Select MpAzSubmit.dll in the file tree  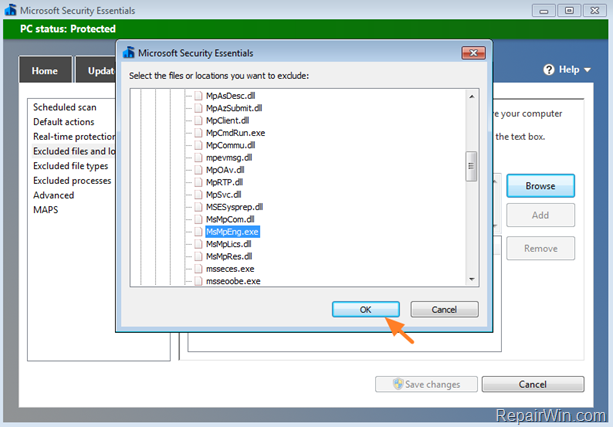click(x=234, y=108)
